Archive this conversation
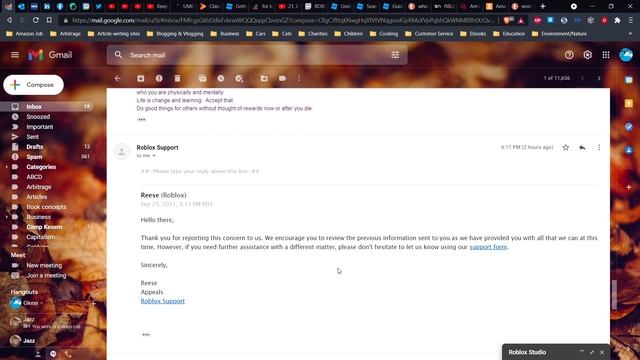 click(140, 78)
